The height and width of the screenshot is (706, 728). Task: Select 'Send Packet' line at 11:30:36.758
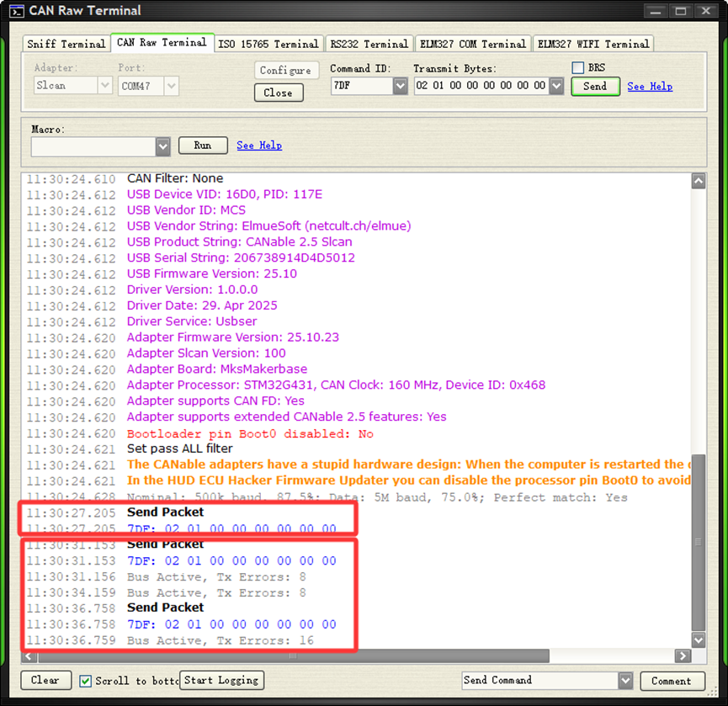pyautogui.click(x=165, y=608)
